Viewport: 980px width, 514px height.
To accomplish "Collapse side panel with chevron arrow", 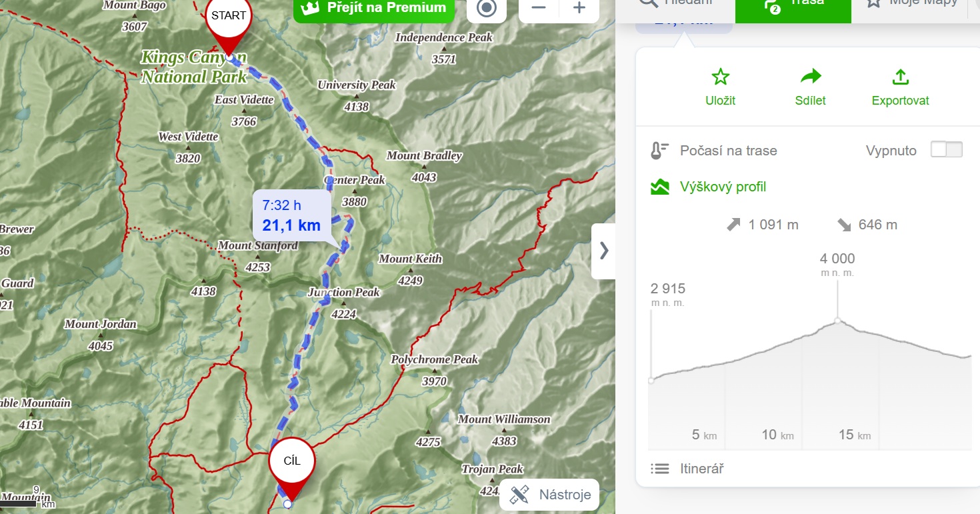I will pos(603,251).
